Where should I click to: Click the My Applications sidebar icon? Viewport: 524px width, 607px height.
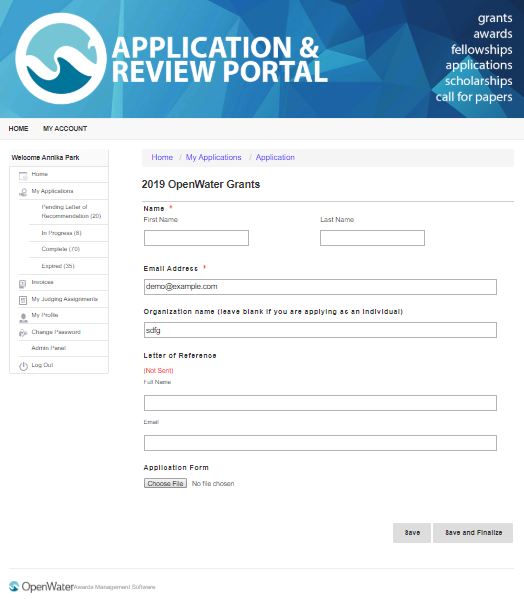[23, 192]
